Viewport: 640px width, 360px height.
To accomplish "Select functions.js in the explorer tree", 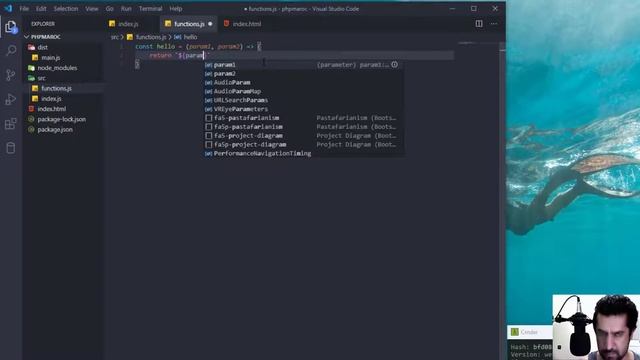I will pyautogui.click(x=56, y=88).
